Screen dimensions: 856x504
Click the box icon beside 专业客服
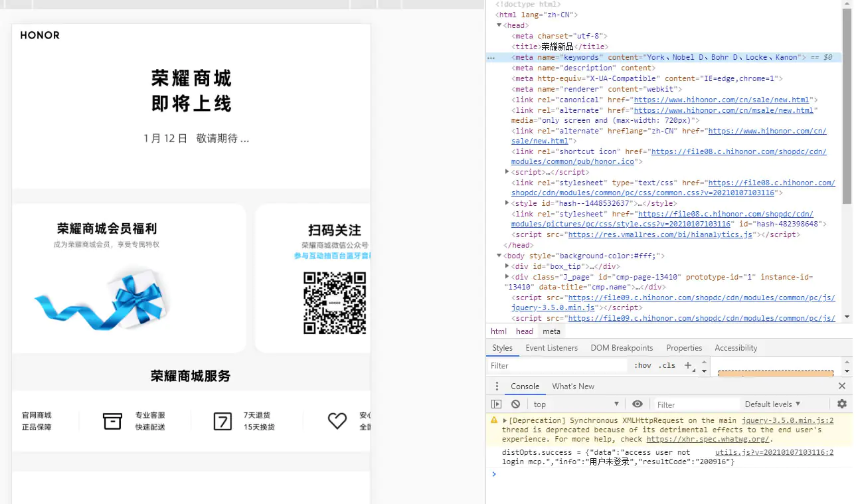[x=113, y=421]
